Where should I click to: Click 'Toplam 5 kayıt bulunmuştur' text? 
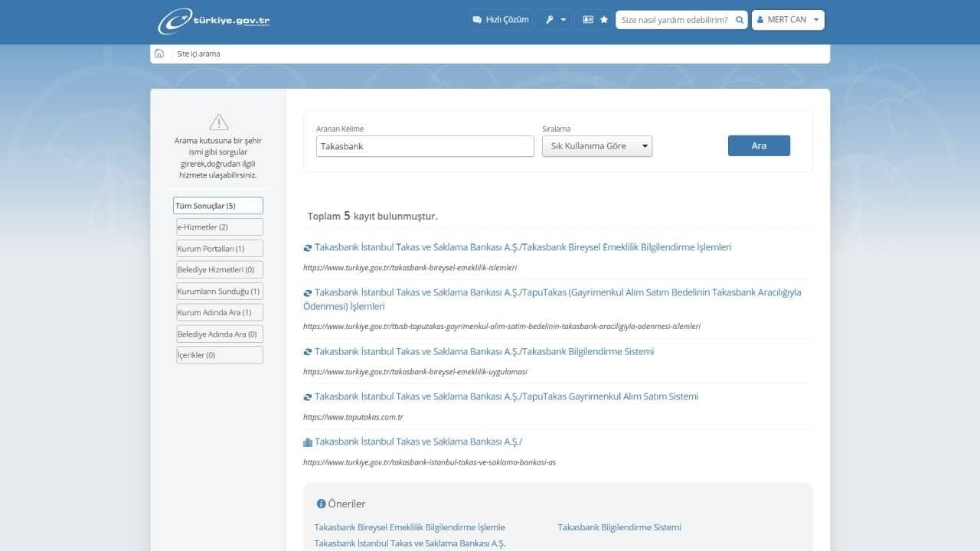pos(373,216)
